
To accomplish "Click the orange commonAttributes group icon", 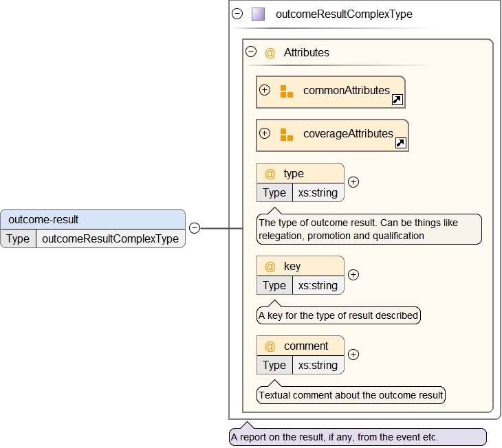I will click(x=287, y=91).
